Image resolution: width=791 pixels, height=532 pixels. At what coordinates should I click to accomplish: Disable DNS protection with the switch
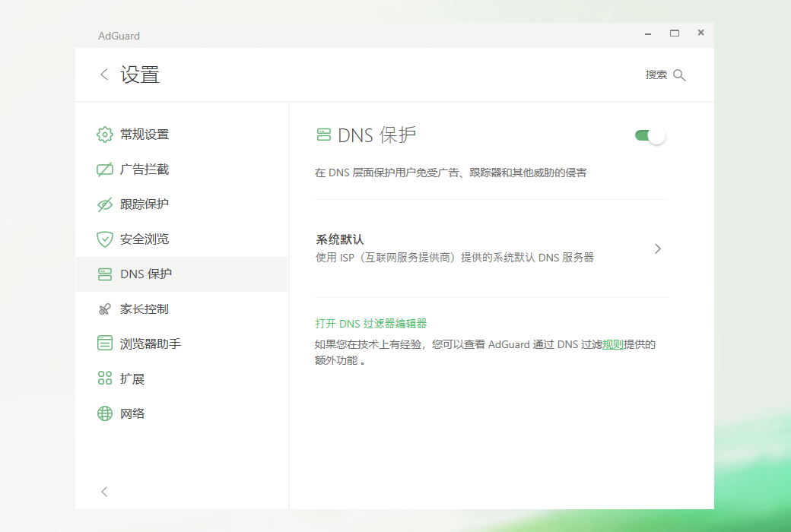pos(649,134)
